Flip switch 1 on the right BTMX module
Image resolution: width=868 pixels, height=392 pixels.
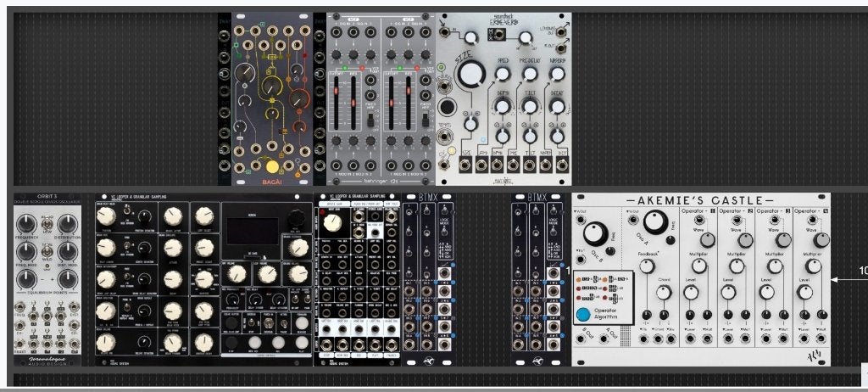click(520, 212)
